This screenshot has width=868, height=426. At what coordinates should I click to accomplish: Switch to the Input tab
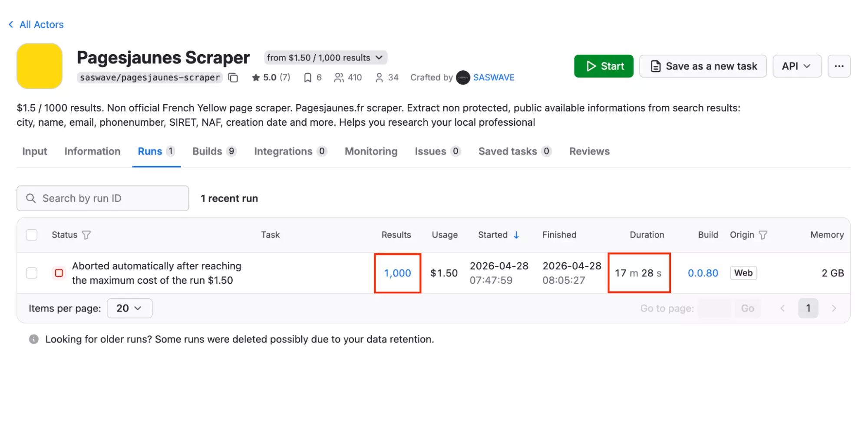coord(35,151)
